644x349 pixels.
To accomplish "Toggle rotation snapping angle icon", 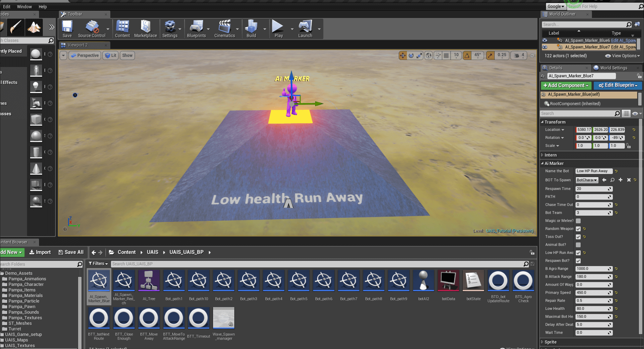I will pyautogui.click(x=467, y=56).
